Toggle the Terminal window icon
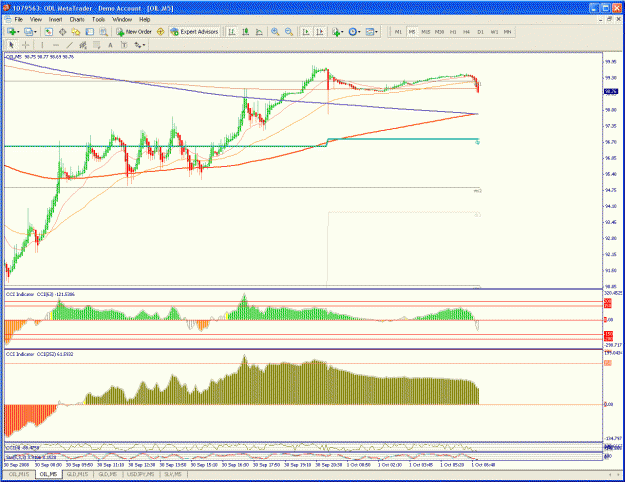The image size is (625, 482). pos(90,32)
